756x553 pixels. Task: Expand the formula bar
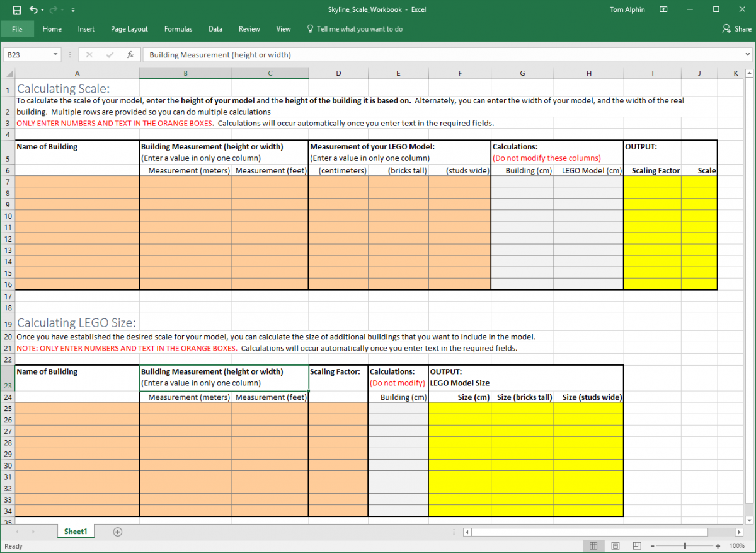(748, 55)
